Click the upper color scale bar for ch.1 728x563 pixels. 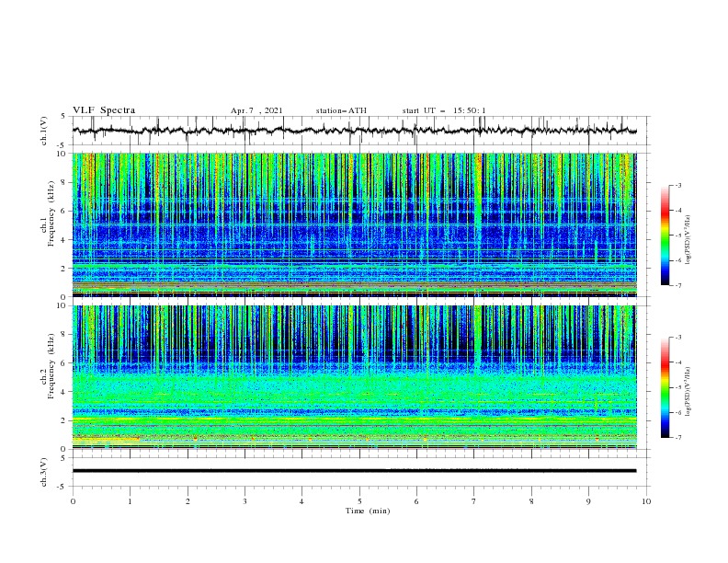(x=665, y=235)
